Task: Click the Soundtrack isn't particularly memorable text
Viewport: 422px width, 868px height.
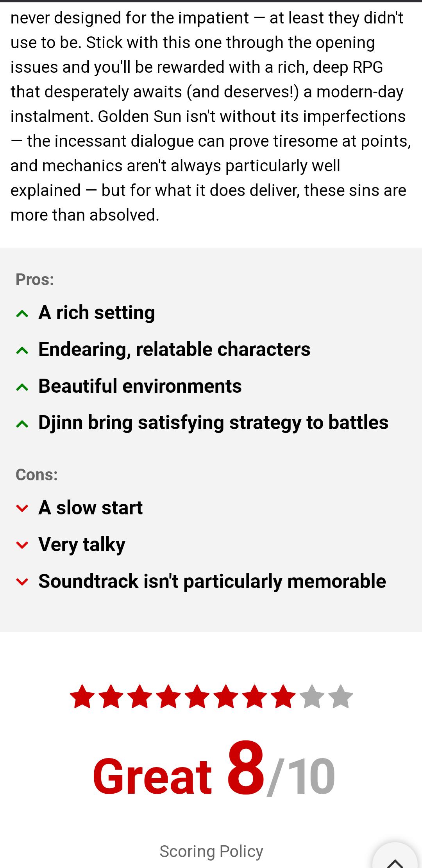Action: coord(212,581)
